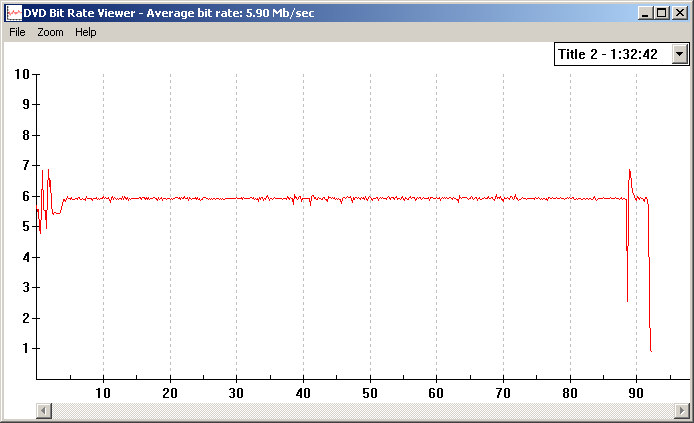Click the horizontal scrollbar left arrow
This screenshot has width=694, height=423.
[x=43, y=411]
